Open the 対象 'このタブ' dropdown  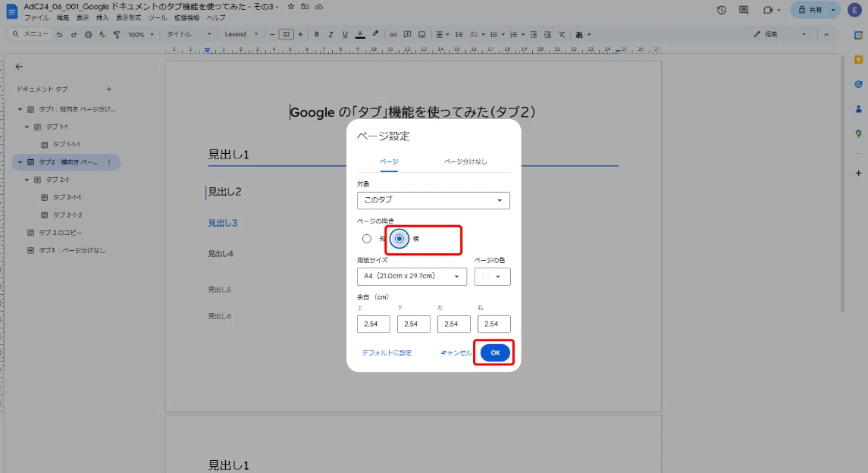[433, 200]
